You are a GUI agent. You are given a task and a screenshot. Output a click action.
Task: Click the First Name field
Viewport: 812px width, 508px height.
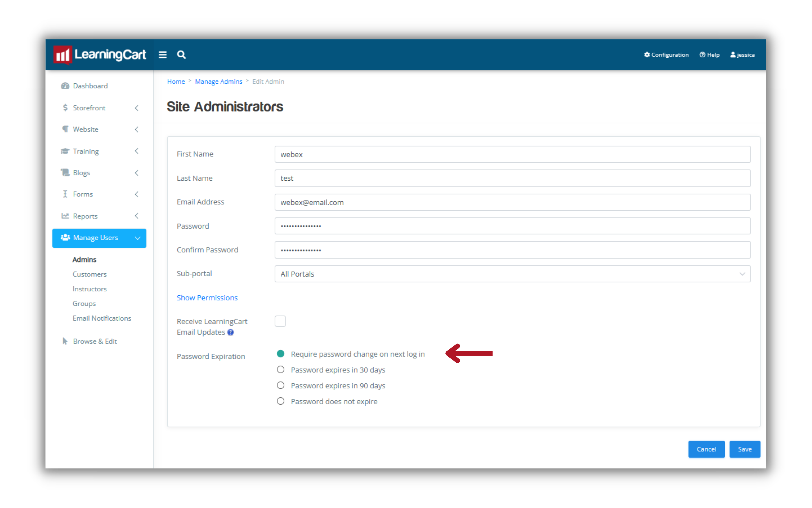click(513, 155)
